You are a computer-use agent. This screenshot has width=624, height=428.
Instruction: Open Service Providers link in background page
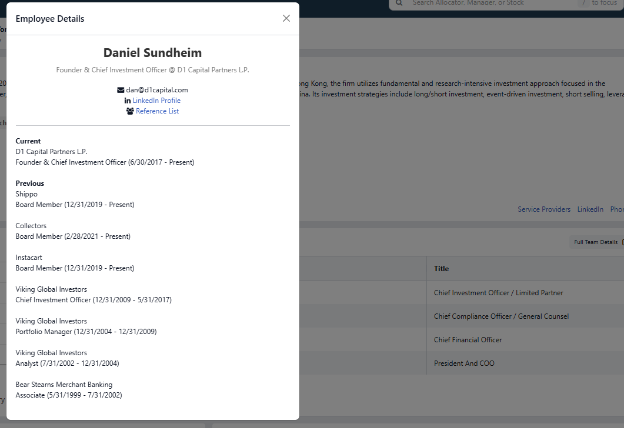[544, 209]
